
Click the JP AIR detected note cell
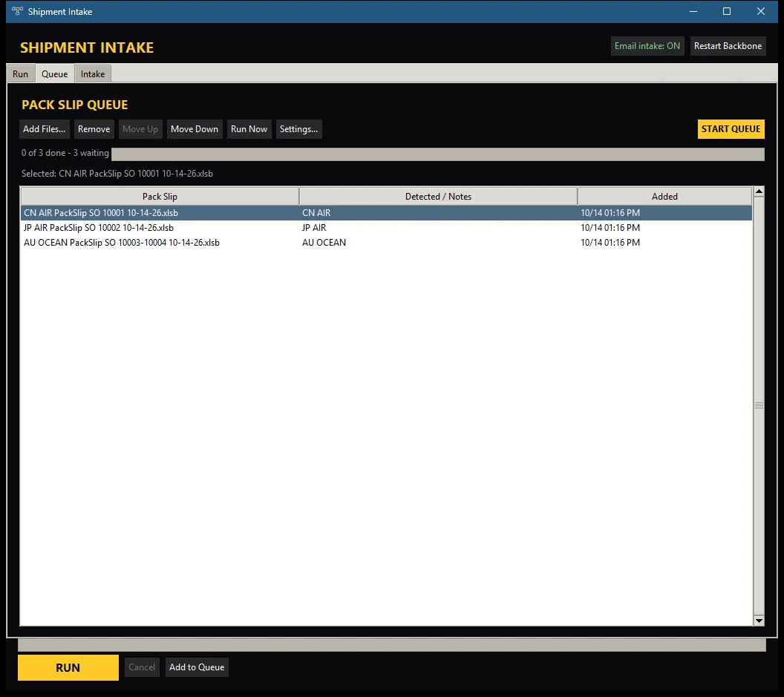314,228
